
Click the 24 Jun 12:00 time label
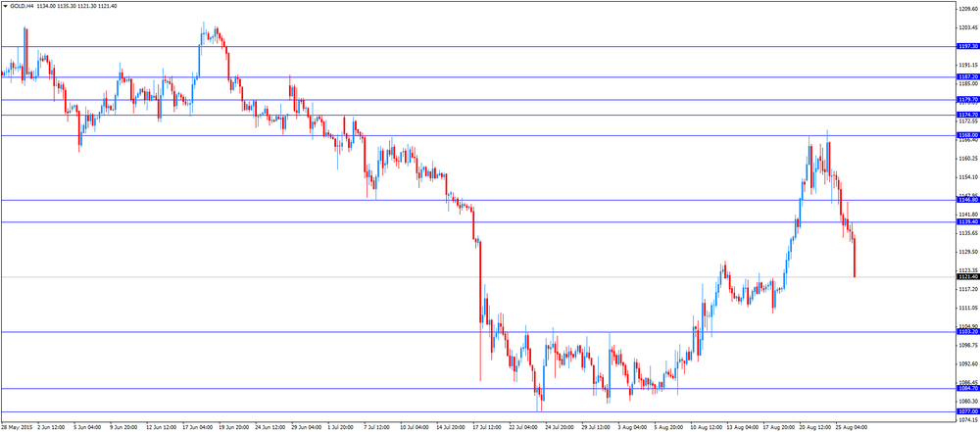(269, 428)
